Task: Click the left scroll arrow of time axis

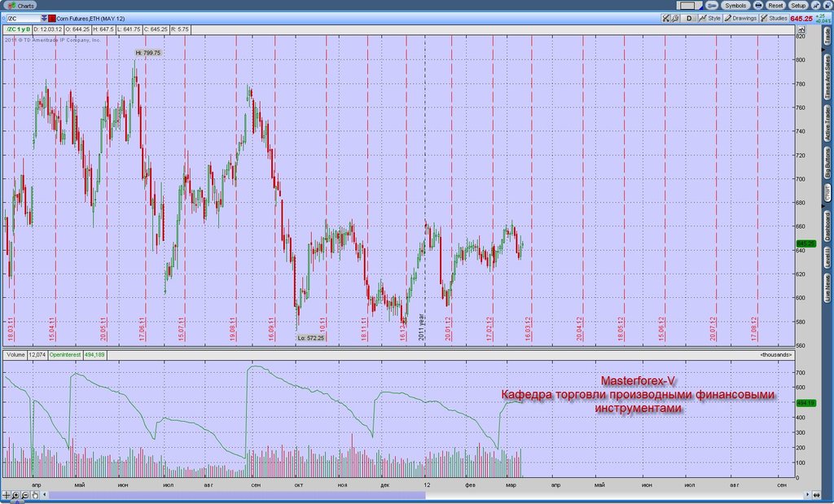Action: tap(45, 495)
